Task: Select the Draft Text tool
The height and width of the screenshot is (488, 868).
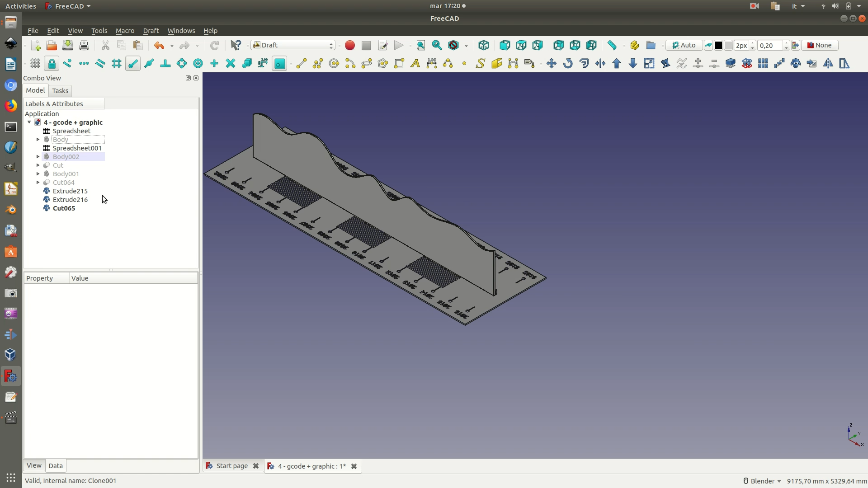Action: (415, 63)
